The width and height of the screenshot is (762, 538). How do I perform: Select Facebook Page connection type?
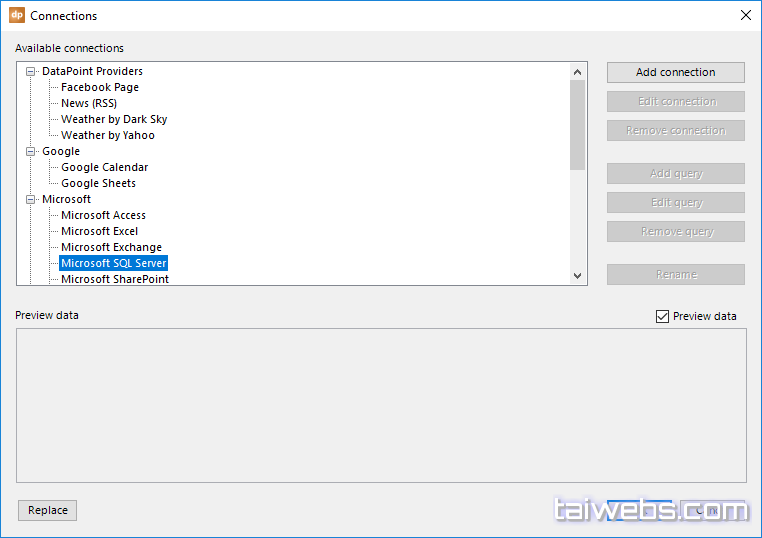pyautogui.click(x=100, y=88)
